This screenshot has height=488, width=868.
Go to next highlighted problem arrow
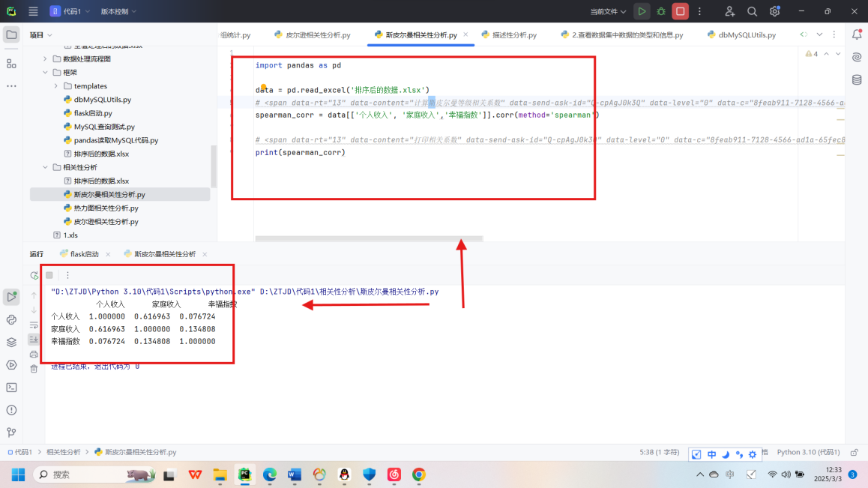838,54
